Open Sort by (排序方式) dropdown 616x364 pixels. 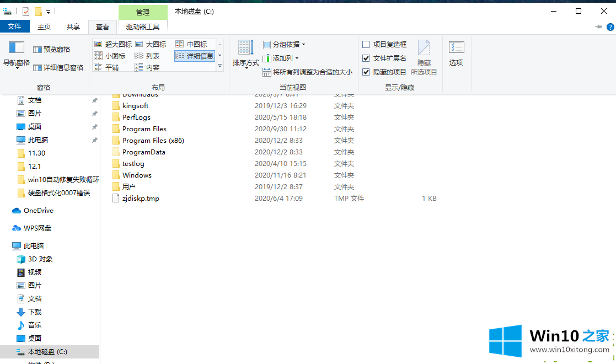(x=246, y=55)
